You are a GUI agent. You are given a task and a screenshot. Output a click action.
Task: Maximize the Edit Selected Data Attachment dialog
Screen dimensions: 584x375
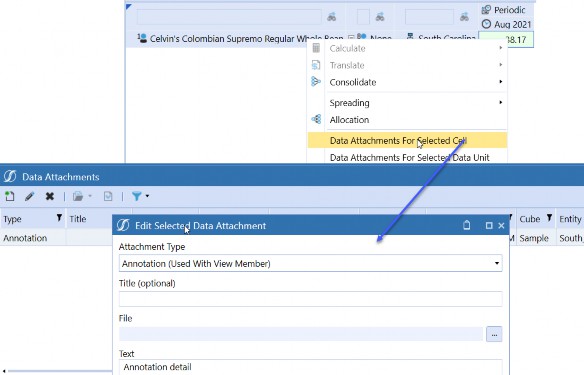pos(489,225)
